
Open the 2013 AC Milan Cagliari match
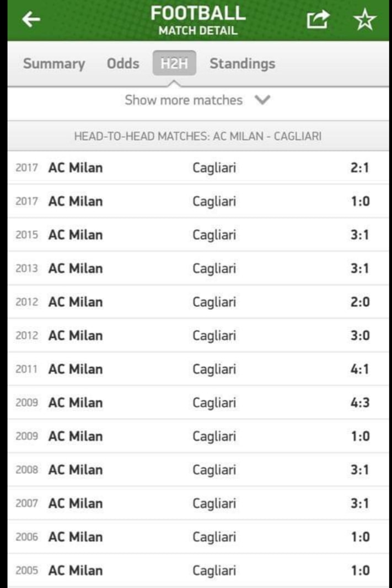198,268
